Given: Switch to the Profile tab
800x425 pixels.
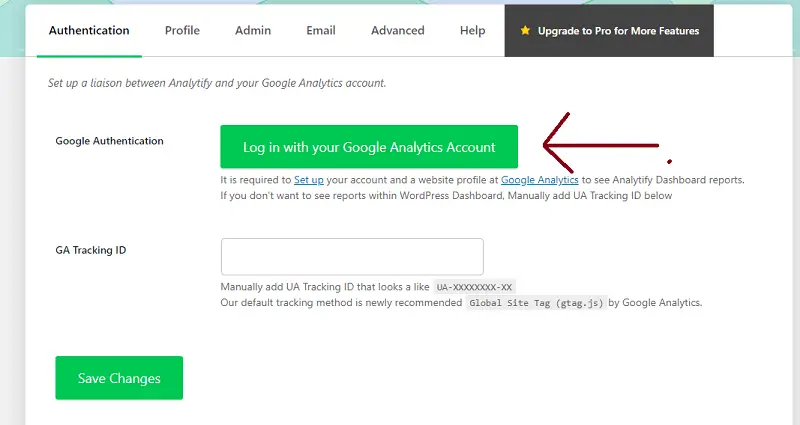Looking at the screenshot, I should 182,30.
